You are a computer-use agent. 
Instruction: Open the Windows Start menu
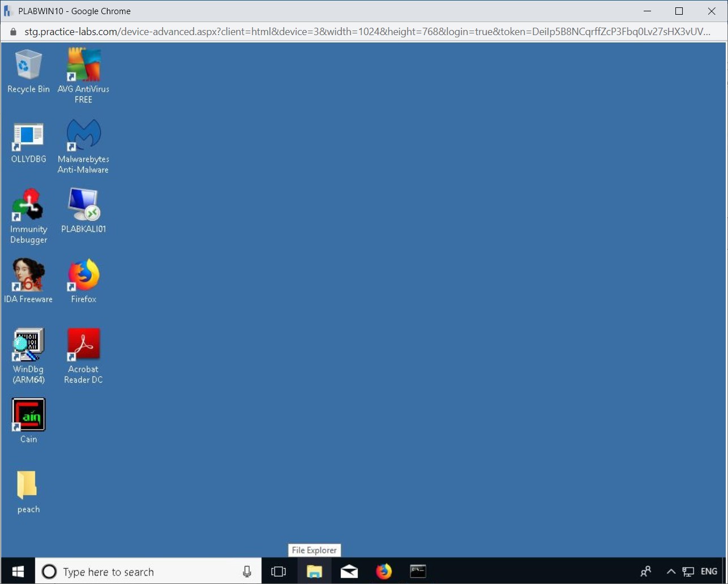click(18, 572)
